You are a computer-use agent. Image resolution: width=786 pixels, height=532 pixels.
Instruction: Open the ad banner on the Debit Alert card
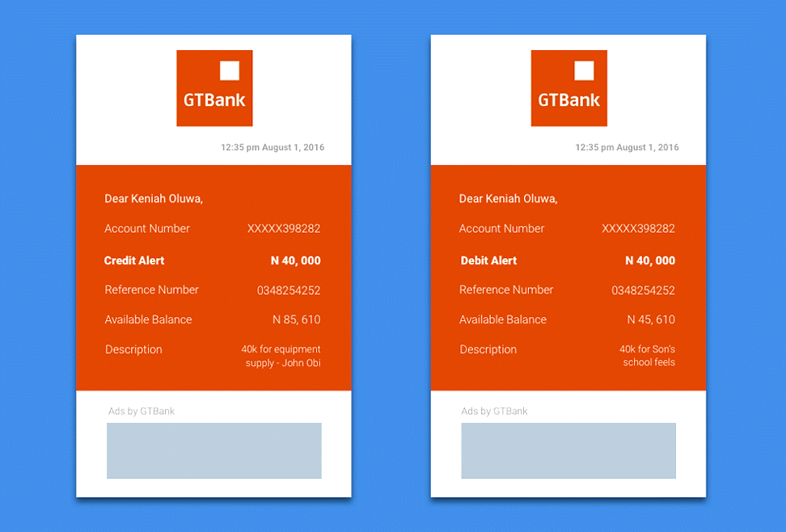click(x=568, y=451)
